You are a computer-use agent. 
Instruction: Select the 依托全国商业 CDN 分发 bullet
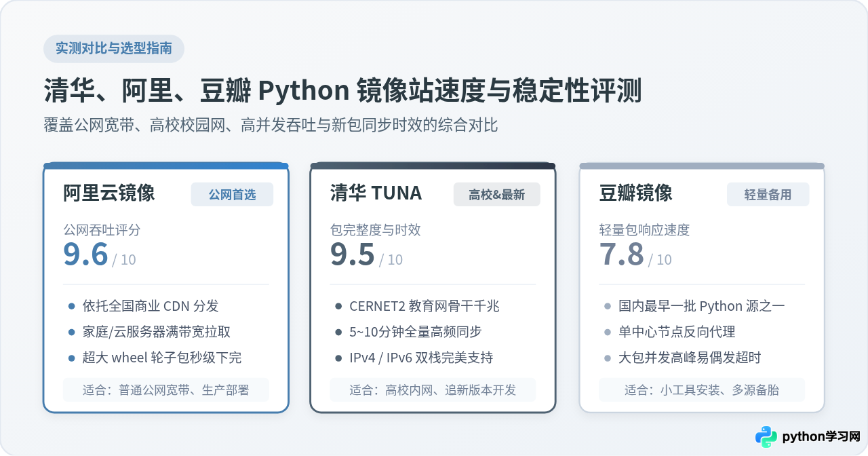[151, 306]
